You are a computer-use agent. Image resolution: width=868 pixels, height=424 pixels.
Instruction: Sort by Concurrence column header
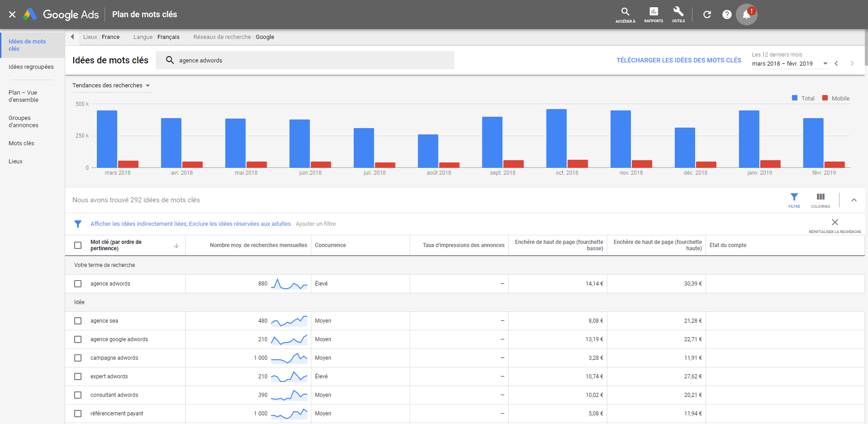pyautogui.click(x=330, y=245)
